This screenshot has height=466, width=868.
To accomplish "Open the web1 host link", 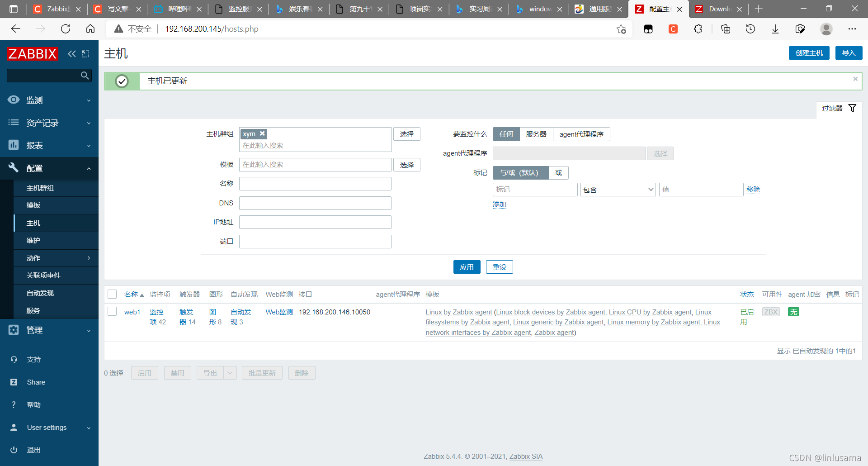I will pyautogui.click(x=132, y=312).
